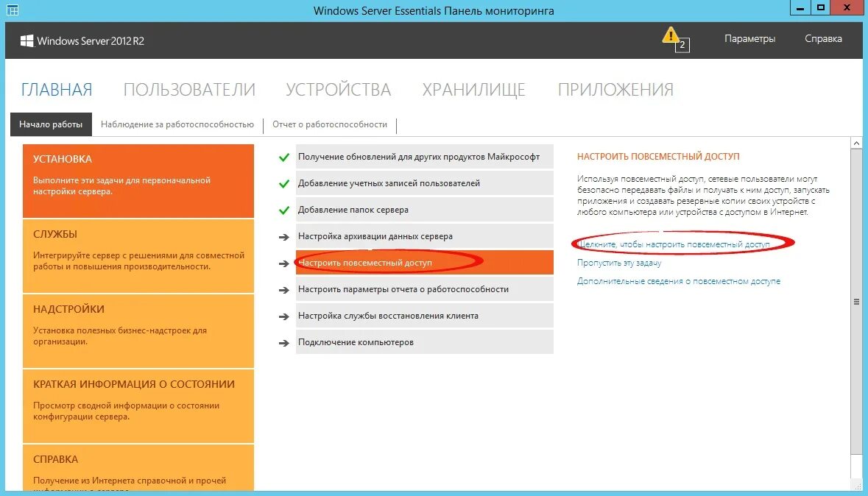This screenshot has width=868, height=496.
Task: Click the dashboard app icon in title bar
Action: pyautogui.click(x=12, y=10)
